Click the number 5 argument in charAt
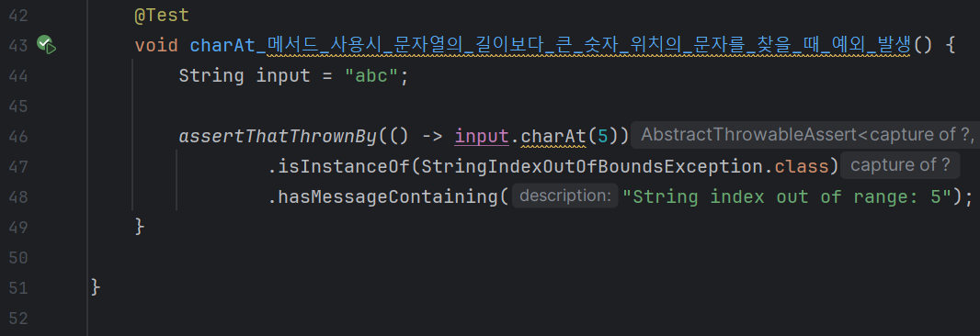The height and width of the screenshot is (336, 980). [602, 136]
